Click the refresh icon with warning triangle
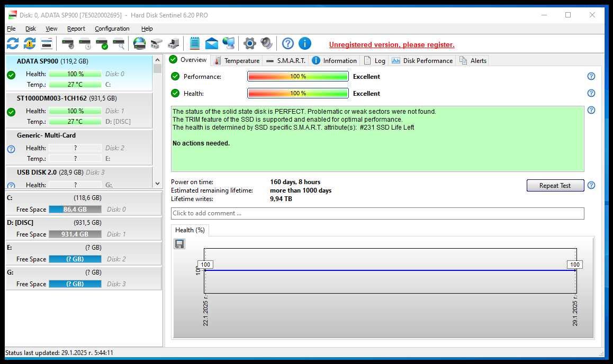The height and width of the screenshot is (364, 613). pyautogui.click(x=30, y=43)
